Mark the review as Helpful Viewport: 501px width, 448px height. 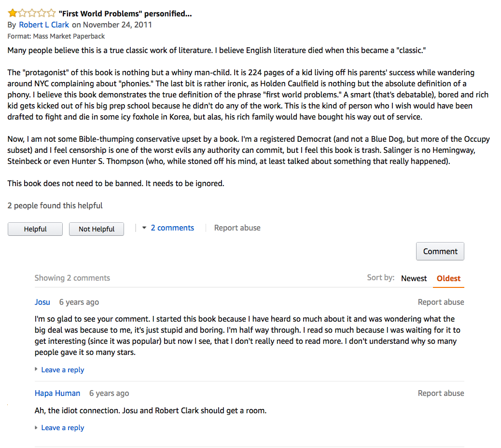pyautogui.click(x=35, y=229)
